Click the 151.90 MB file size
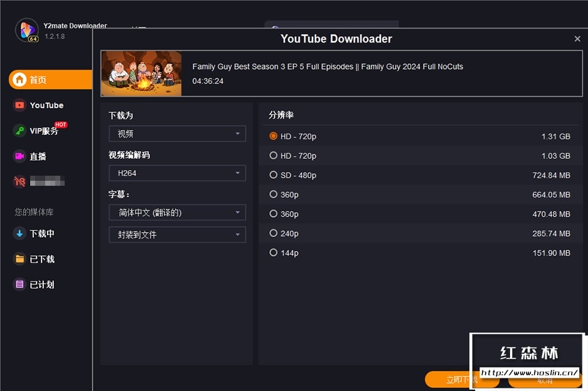The image size is (588, 391). (x=551, y=253)
